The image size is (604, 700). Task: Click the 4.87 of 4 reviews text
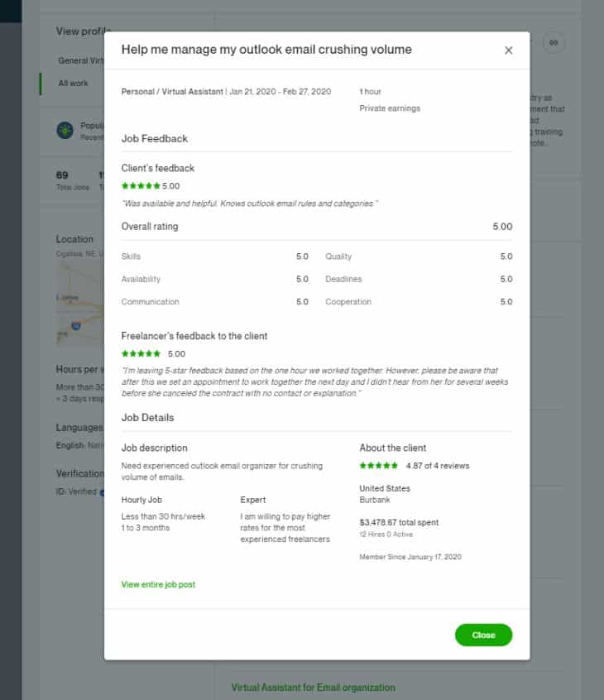(437, 465)
